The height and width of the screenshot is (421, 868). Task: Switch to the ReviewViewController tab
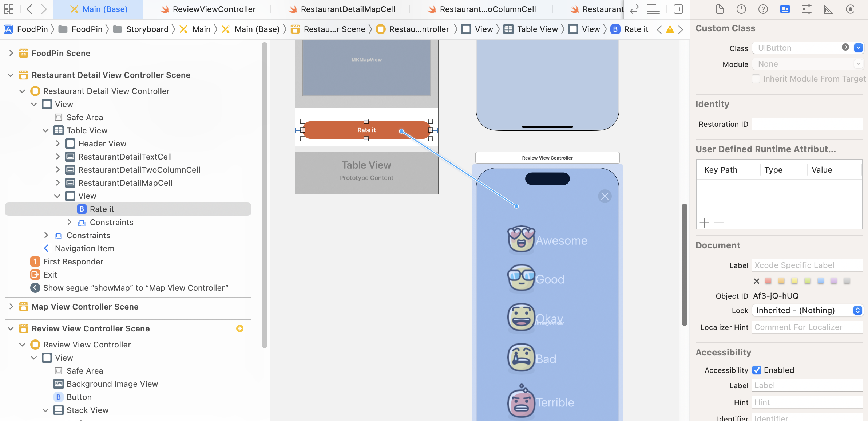213,9
